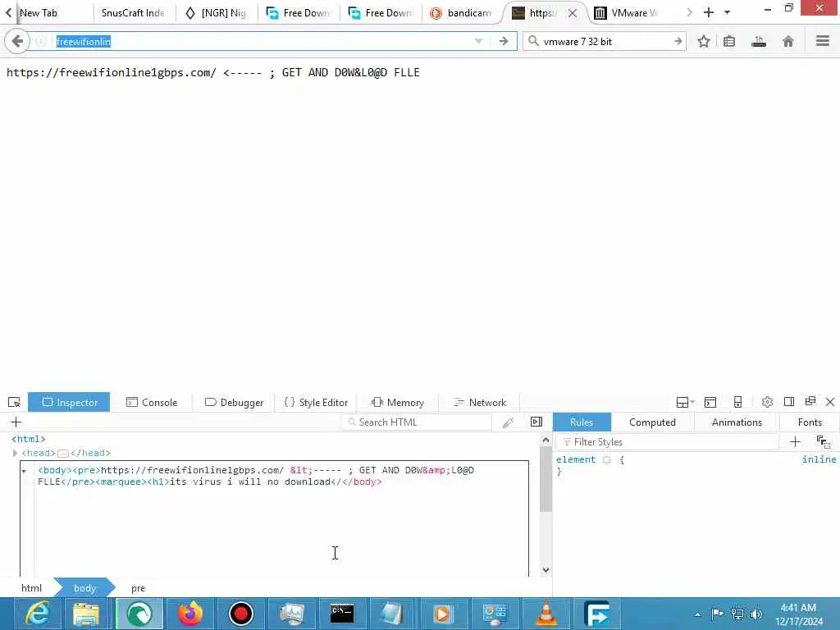Switch to VMware W tab
Screen dimensions: 840x630
coord(628,13)
